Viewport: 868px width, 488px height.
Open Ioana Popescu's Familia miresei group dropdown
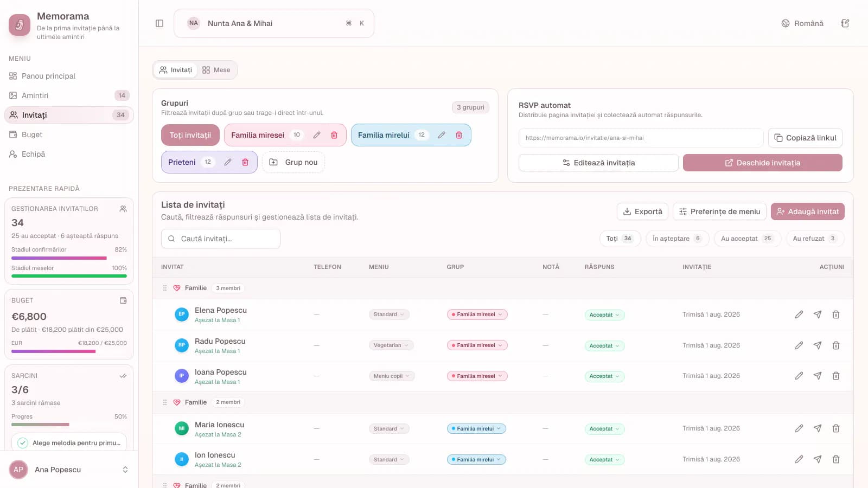477,376
